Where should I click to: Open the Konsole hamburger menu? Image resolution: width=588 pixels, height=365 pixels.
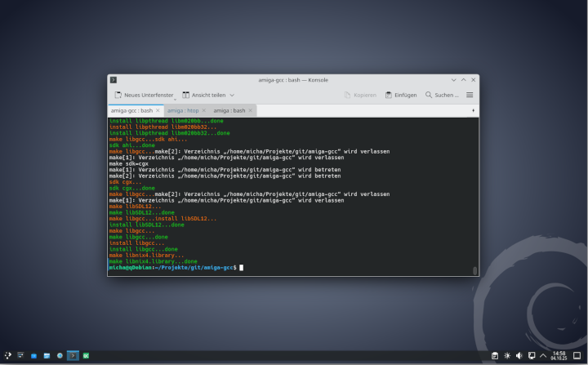(470, 95)
